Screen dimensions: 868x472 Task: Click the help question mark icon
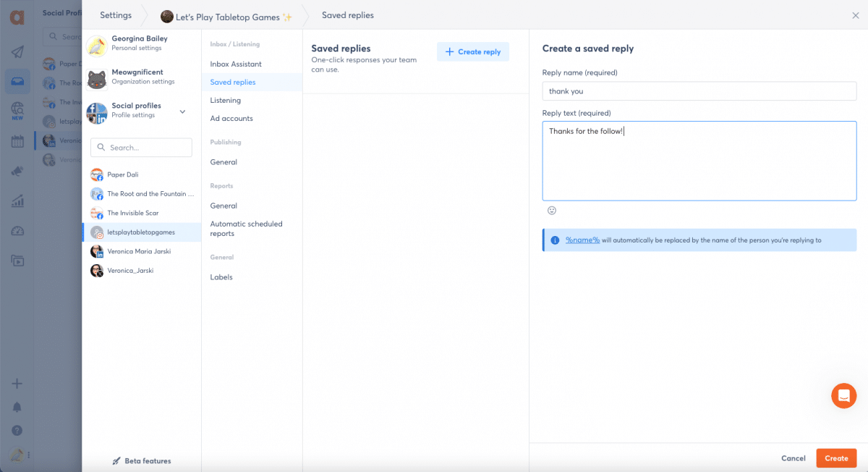pos(17,431)
